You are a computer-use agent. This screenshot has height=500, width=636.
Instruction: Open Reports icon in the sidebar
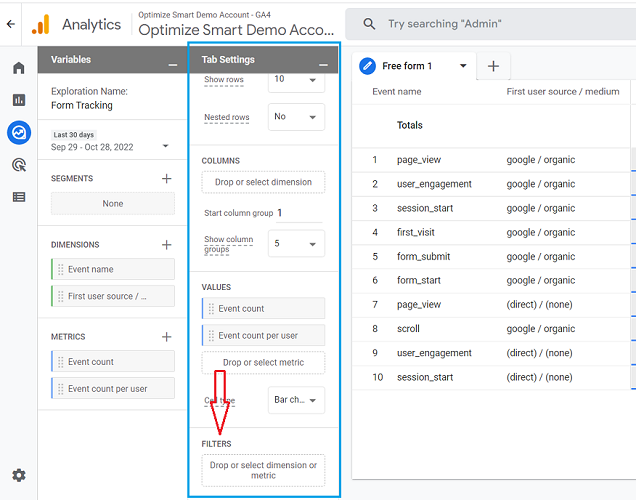(19, 100)
